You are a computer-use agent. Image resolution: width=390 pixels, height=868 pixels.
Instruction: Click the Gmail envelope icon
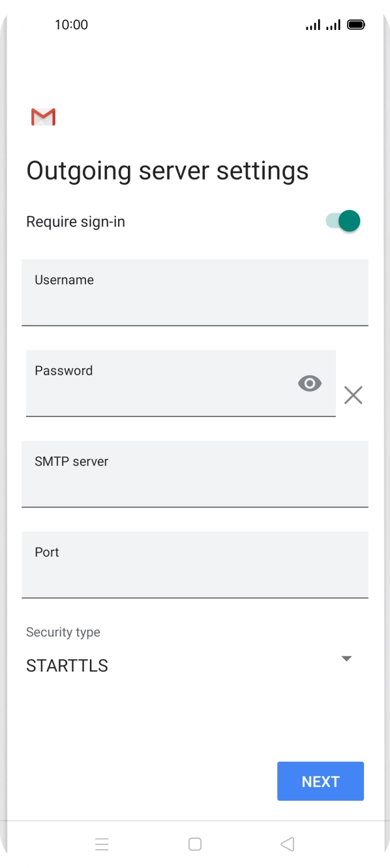pos(42,116)
